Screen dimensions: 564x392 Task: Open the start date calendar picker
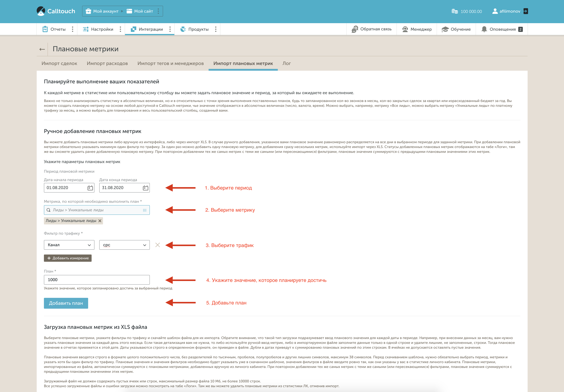click(90, 188)
